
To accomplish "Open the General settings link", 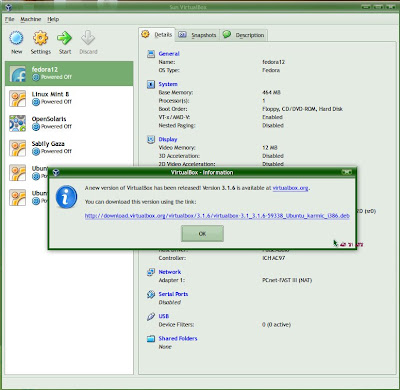I will [169, 54].
